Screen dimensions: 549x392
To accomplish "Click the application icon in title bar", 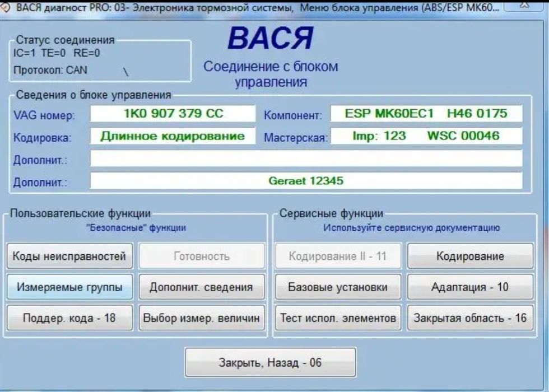I will (6, 8).
